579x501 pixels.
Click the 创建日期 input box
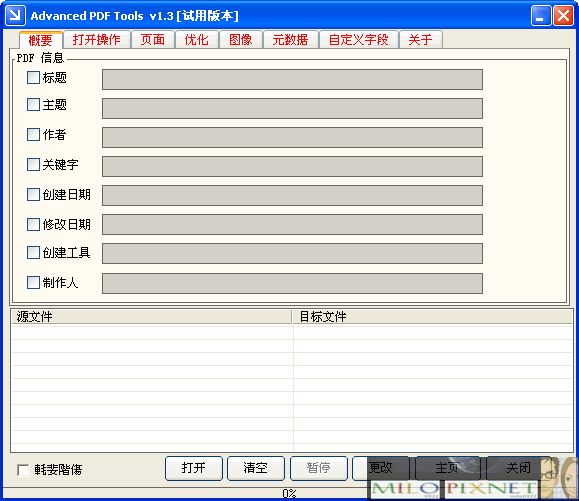(x=292, y=195)
